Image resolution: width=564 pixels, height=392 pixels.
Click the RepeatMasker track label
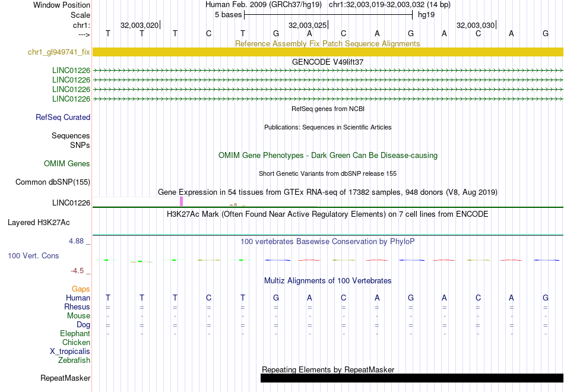pos(65,378)
